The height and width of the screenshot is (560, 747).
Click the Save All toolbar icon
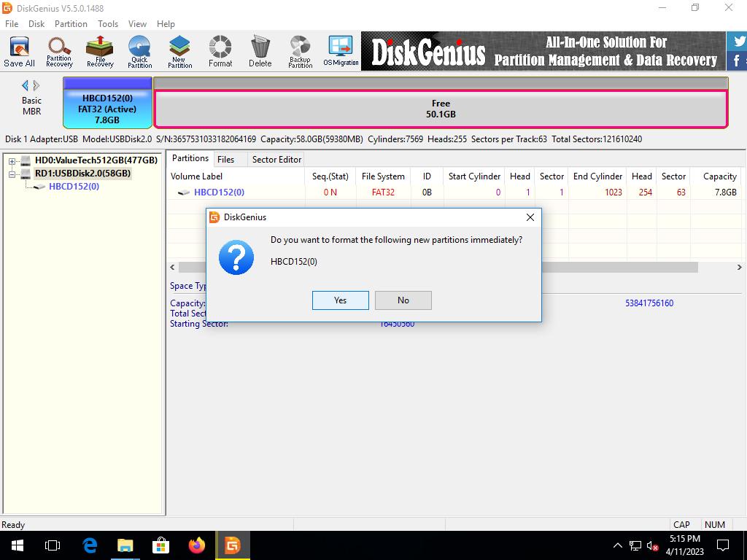click(x=19, y=51)
